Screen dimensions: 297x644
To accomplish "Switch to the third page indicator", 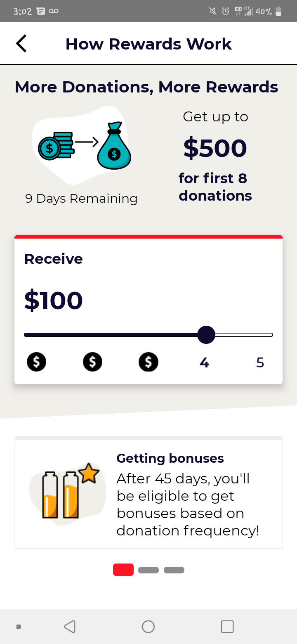I will (x=174, y=570).
